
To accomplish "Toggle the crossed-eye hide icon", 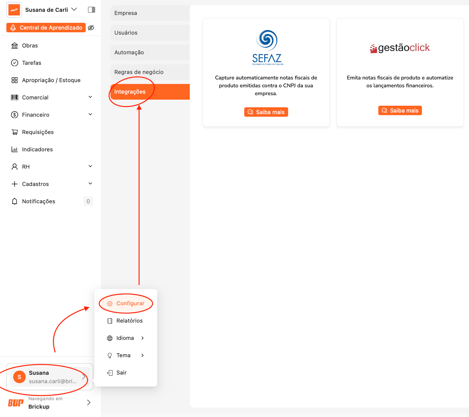I will (x=91, y=28).
